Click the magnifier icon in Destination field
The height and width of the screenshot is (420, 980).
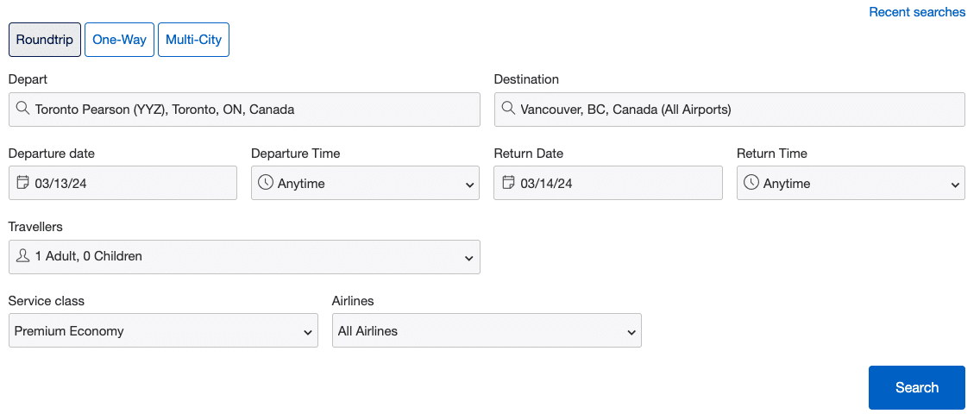[x=508, y=110]
